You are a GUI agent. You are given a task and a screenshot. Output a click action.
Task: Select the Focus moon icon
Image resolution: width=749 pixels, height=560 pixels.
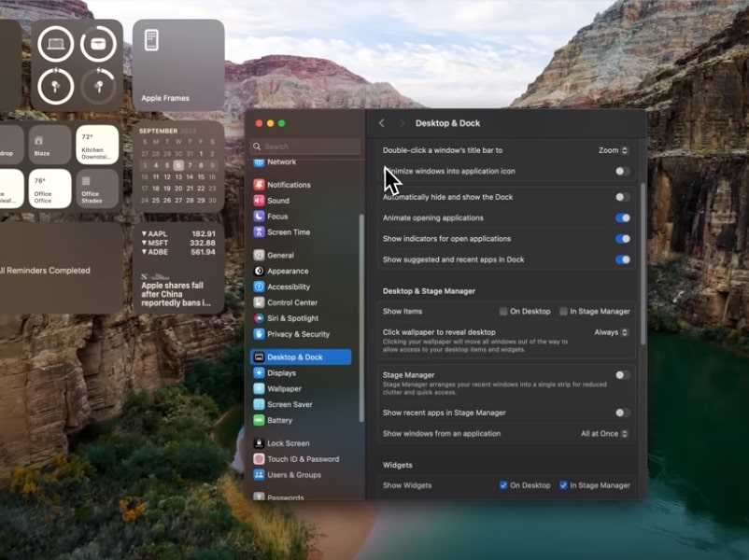259,217
